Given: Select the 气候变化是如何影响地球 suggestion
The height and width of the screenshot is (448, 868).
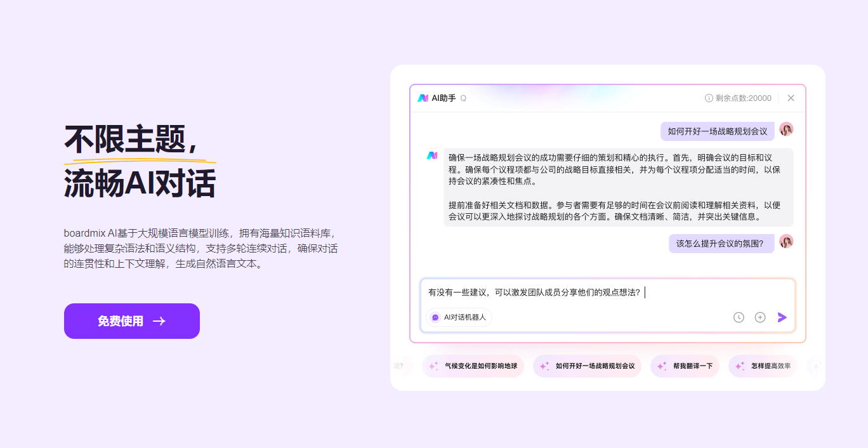Looking at the screenshot, I should [x=473, y=366].
